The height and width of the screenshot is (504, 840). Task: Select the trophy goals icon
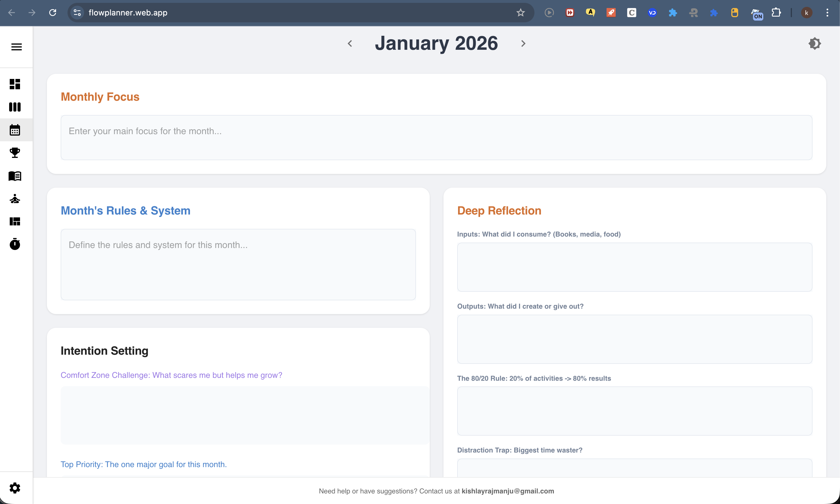[15, 153]
